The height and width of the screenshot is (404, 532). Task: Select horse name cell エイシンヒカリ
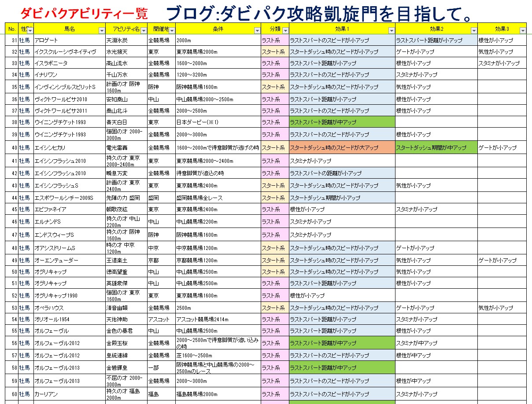[70, 147]
